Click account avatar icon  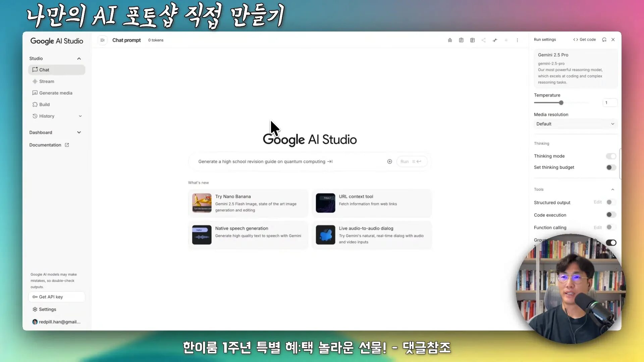tap(35, 322)
